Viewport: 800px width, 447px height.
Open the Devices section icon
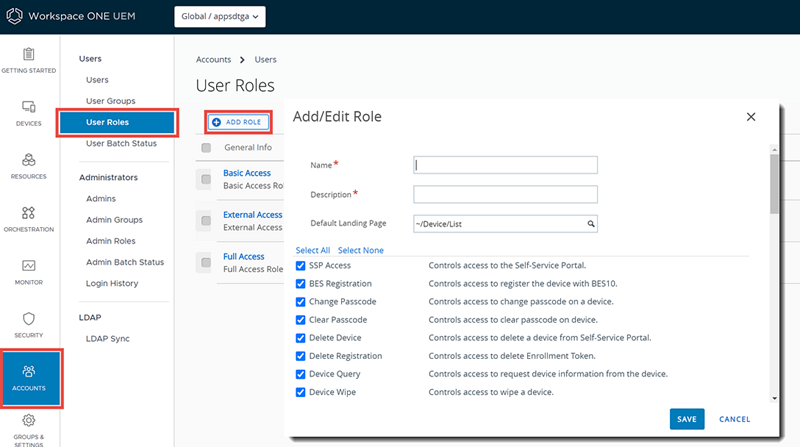click(x=29, y=107)
